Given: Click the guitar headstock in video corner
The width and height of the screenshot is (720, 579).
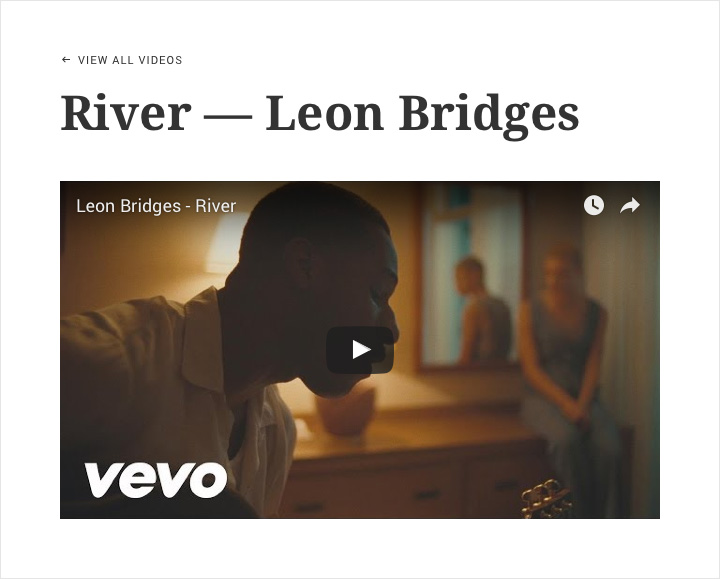Looking at the screenshot, I should 546,499.
